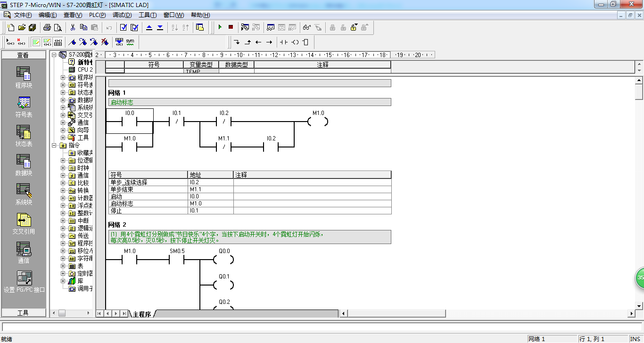Image resolution: width=644 pixels, height=343 pixels.
Task: Expand the 数据块 tree node
Action: pos(63,100)
